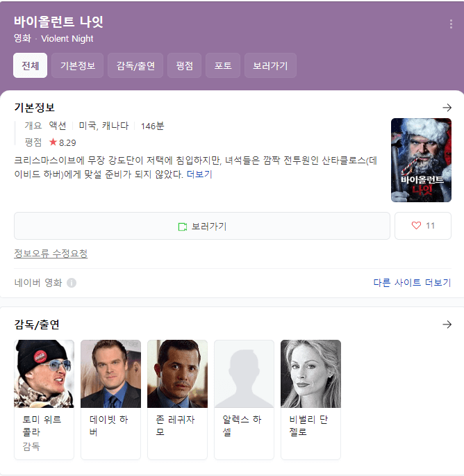Open the 감독/출연 arrow icon
Viewport: 464px width, 476px height.
pyautogui.click(x=447, y=325)
